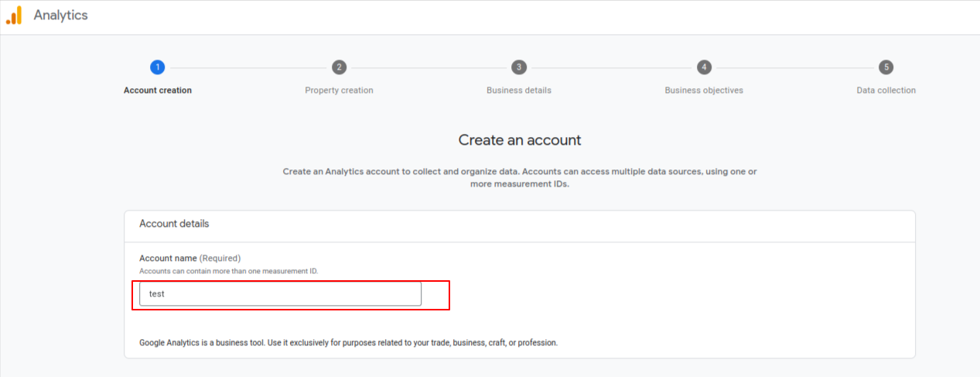Jump to the Data collection step label
Viewport: 980px width, 377px height.
[x=886, y=91]
